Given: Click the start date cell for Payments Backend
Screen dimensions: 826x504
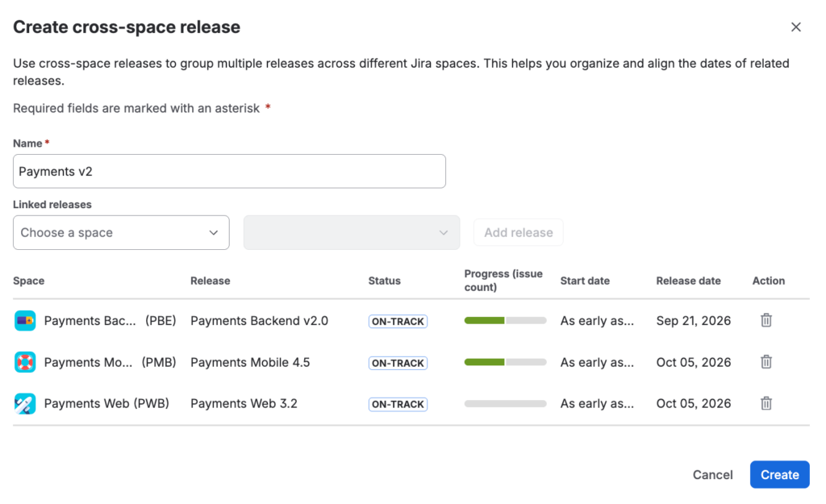Looking at the screenshot, I should pos(597,320).
